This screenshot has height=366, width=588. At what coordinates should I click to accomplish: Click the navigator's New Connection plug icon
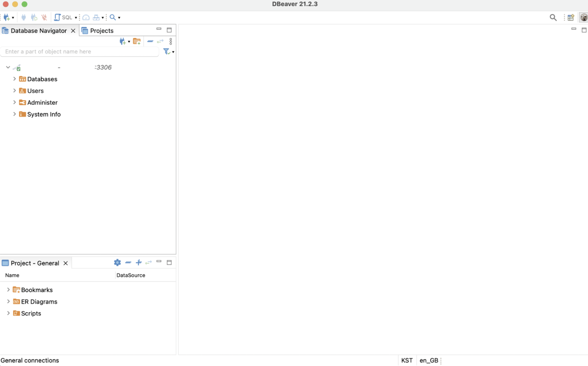123,41
